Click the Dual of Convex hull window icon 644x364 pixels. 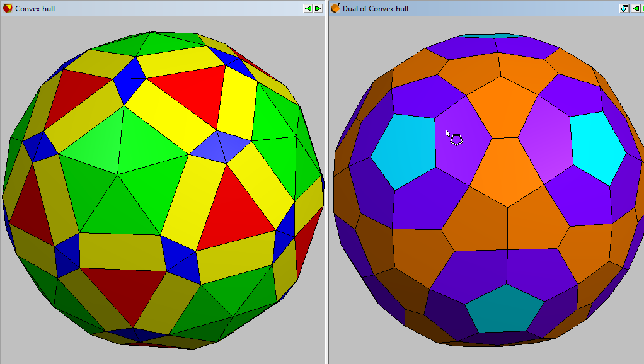click(x=336, y=8)
